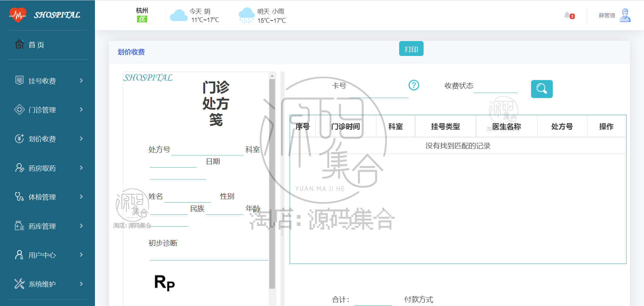Click the 打印 print button
Screen dimensions: 644x306
coord(411,49)
